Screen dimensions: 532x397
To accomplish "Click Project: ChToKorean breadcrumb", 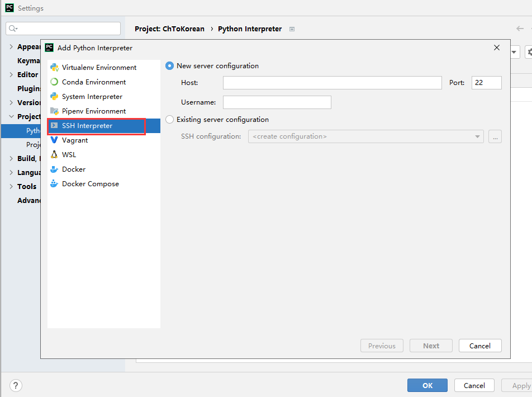I will 170,29.
